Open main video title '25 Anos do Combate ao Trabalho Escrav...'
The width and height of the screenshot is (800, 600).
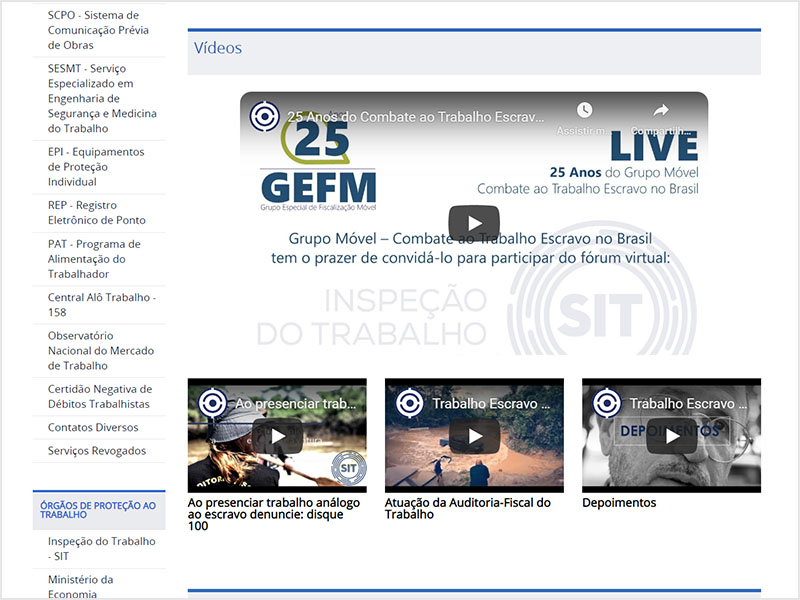point(415,117)
